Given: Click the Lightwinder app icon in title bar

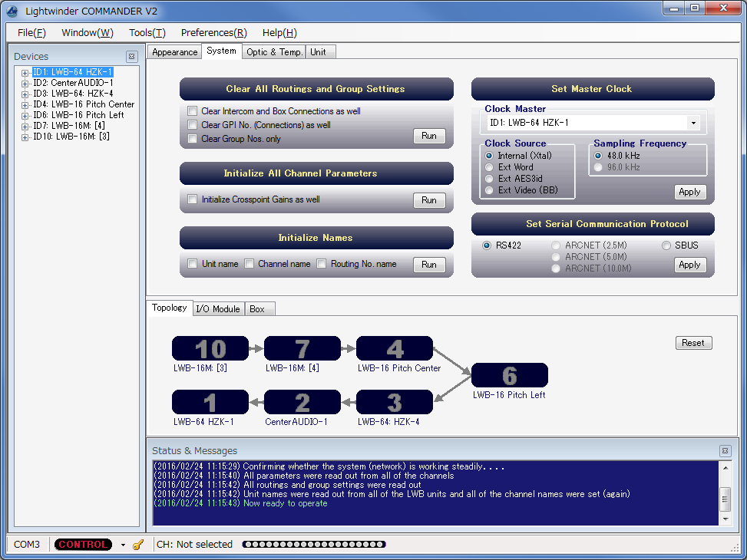Looking at the screenshot, I should pyautogui.click(x=12, y=11).
